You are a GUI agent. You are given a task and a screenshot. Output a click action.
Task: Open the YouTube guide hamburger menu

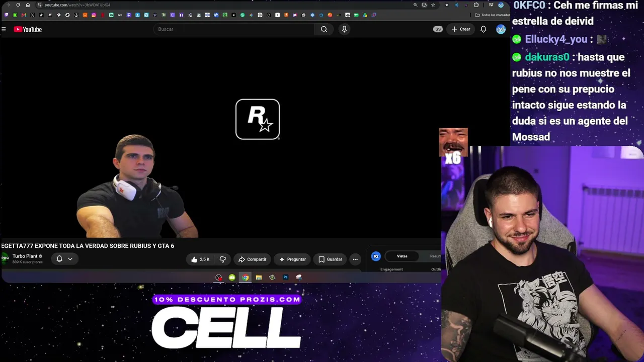pos(4,29)
